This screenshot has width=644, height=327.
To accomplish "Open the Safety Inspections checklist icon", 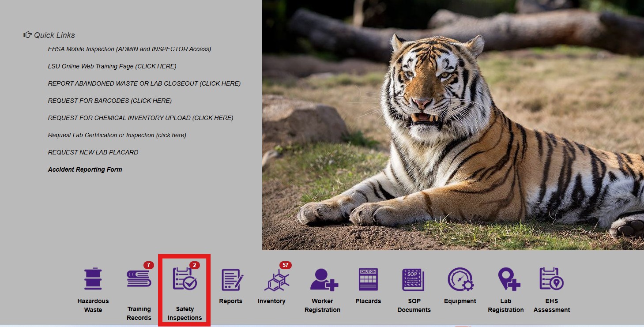I will 185,279.
